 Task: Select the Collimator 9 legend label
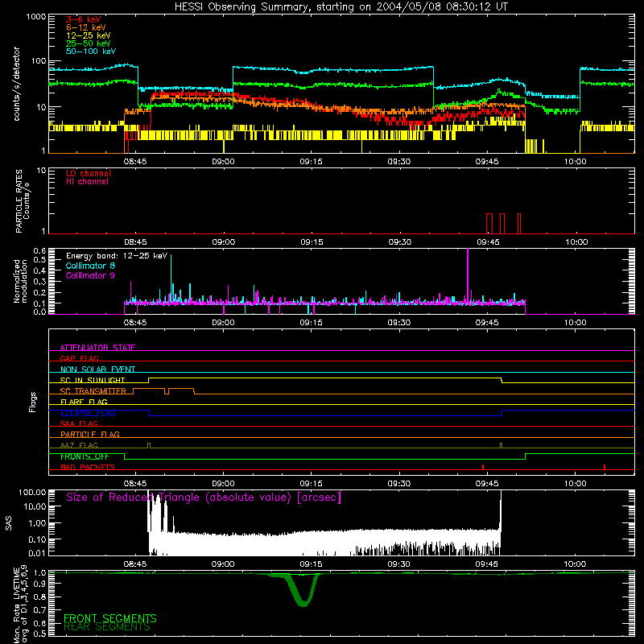(91, 275)
